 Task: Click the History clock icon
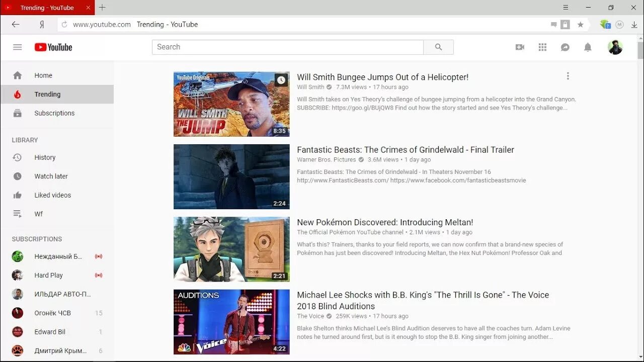pyautogui.click(x=18, y=157)
